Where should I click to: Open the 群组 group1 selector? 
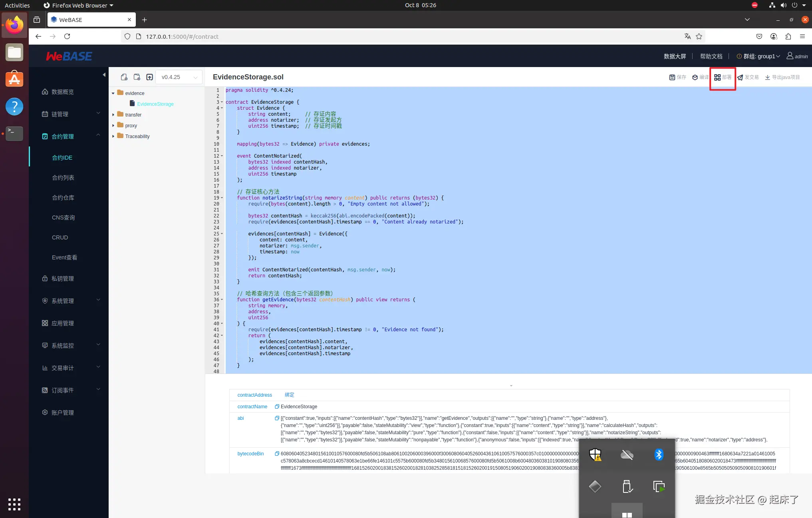pyautogui.click(x=761, y=56)
